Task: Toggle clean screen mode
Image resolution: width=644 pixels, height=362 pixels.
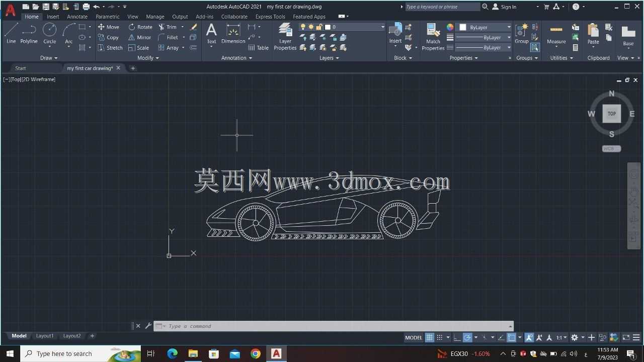Action: pos(626,337)
